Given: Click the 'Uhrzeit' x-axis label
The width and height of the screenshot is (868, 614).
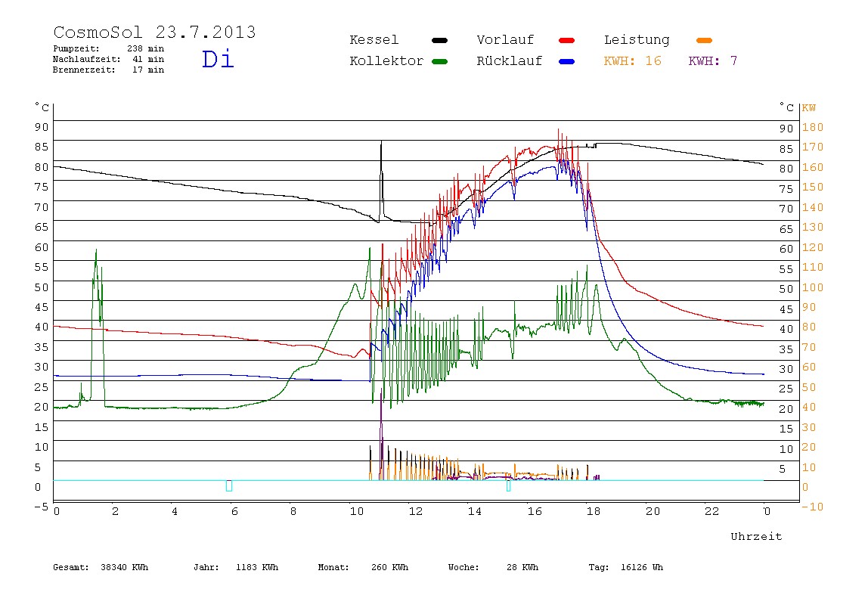Looking at the screenshot, I should [756, 536].
